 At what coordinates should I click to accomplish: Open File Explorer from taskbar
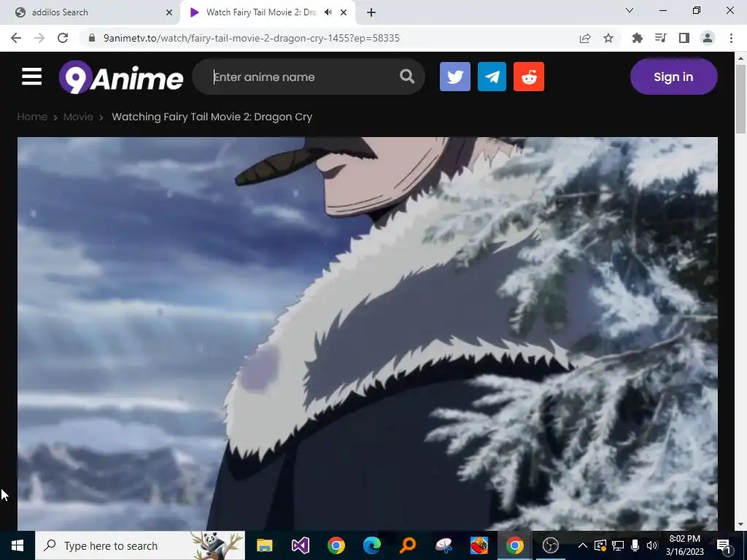click(264, 545)
